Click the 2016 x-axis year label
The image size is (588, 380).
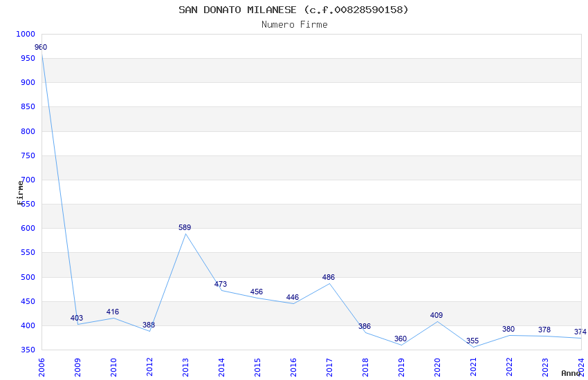point(293,367)
